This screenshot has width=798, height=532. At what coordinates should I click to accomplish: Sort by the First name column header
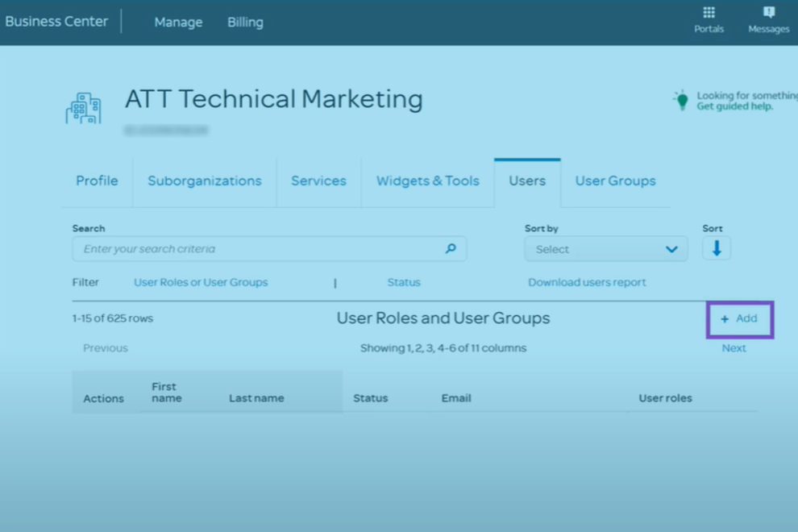[x=166, y=392]
